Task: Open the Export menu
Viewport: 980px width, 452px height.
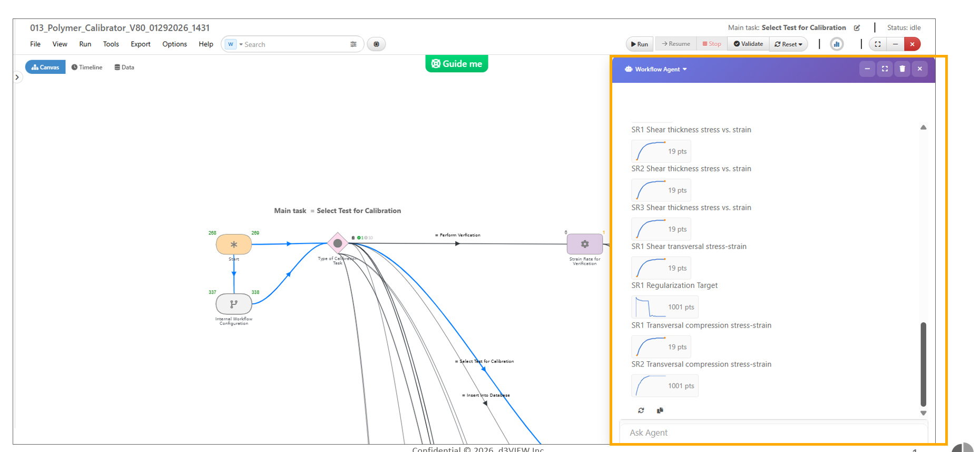Action: click(140, 44)
